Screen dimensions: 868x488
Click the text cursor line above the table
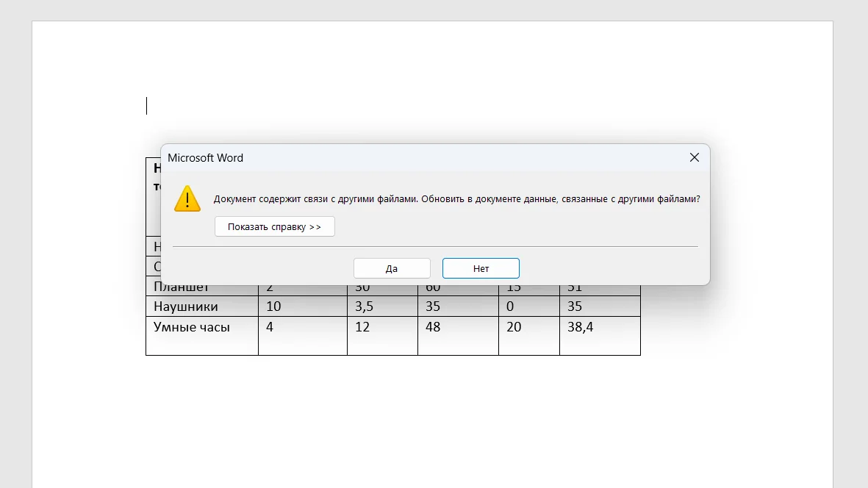pyautogui.click(x=147, y=106)
